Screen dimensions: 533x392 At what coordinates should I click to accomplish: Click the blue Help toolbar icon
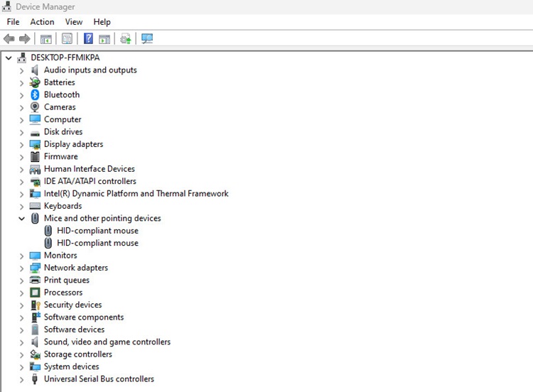coord(89,38)
